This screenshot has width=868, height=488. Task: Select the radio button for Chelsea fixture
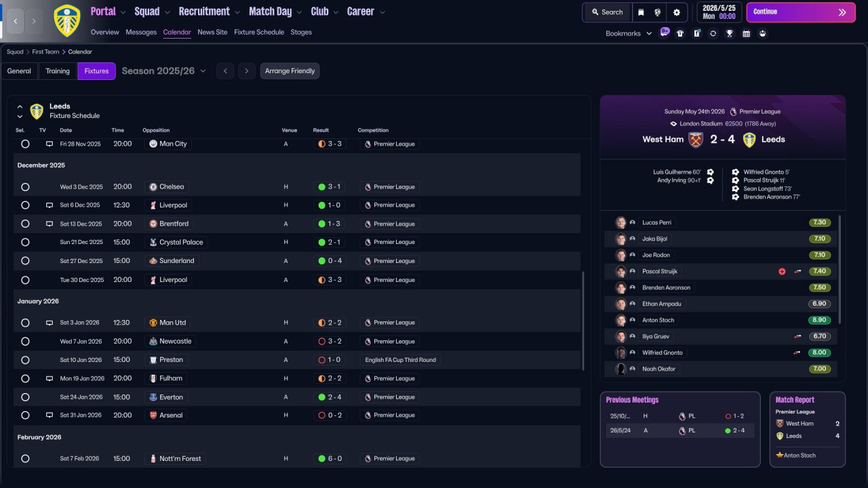pyautogui.click(x=25, y=187)
